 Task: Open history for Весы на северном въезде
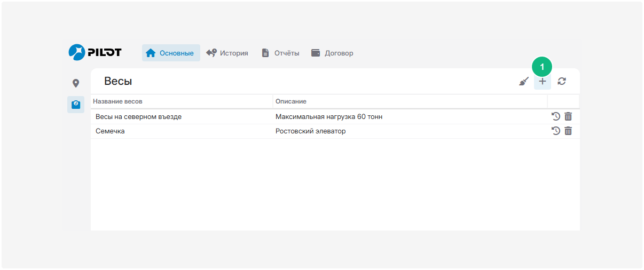(555, 116)
